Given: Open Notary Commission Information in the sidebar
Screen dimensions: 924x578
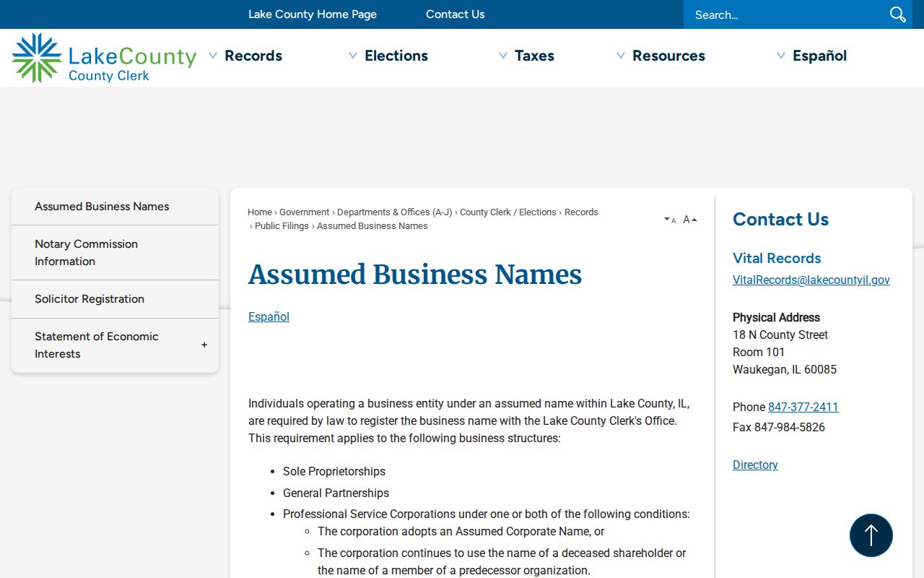Looking at the screenshot, I should pyautogui.click(x=115, y=253).
